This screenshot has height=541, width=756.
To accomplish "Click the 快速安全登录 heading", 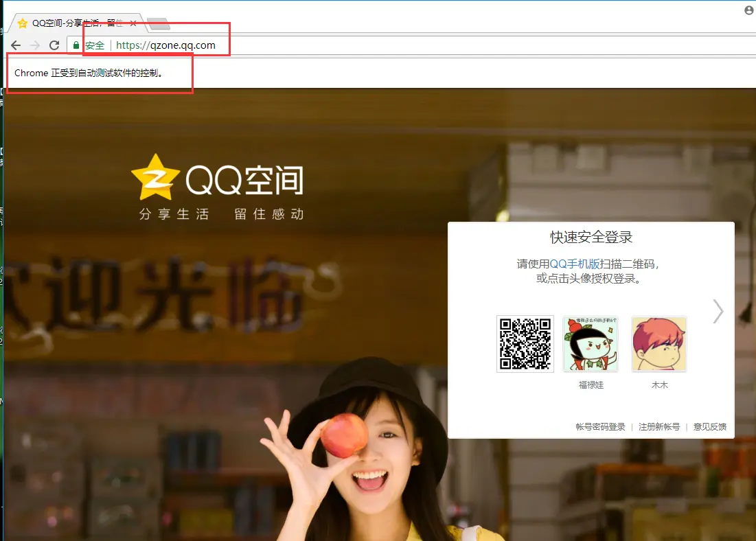I will click(591, 238).
